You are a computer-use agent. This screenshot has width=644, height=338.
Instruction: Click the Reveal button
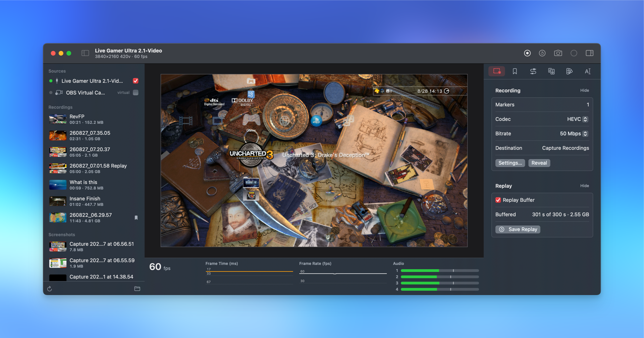click(x=539, y=163)
